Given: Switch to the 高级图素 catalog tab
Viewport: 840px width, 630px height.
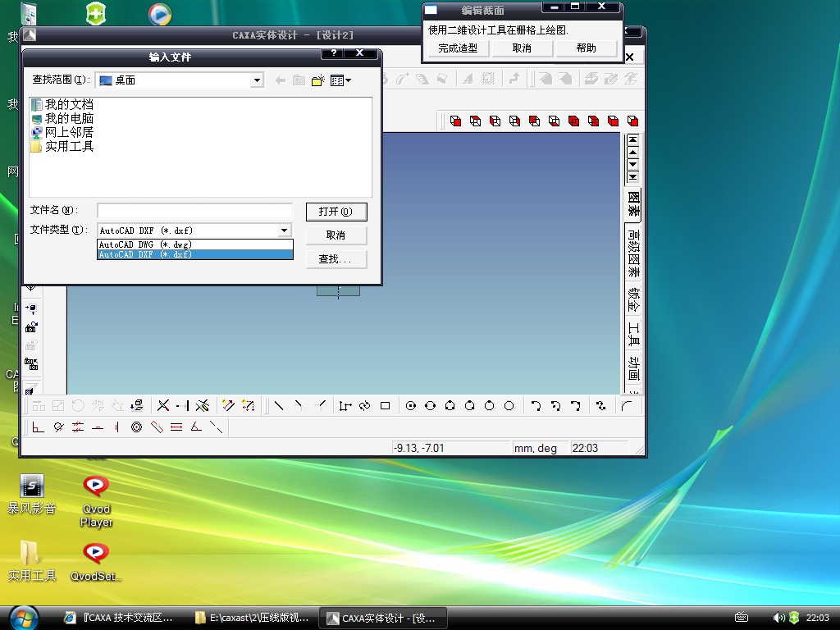Looking at the screenshot, I should pos(633,254).
